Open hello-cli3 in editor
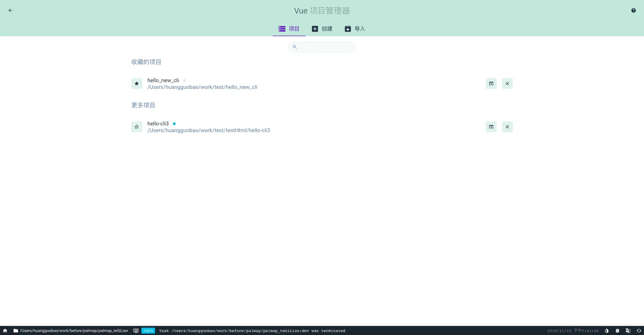Viewport: 644px width, 335px height. tap(491, 127)
